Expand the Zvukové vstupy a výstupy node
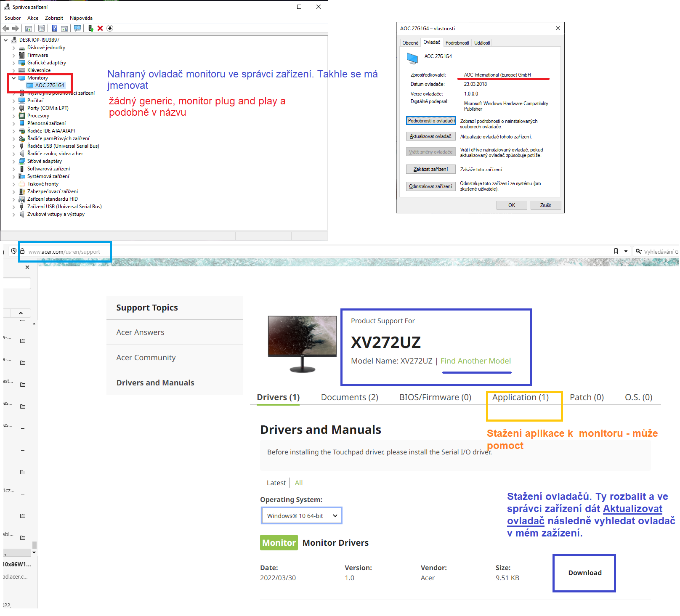680x616 pixels. pyautogui.click(x=13, y=214)
